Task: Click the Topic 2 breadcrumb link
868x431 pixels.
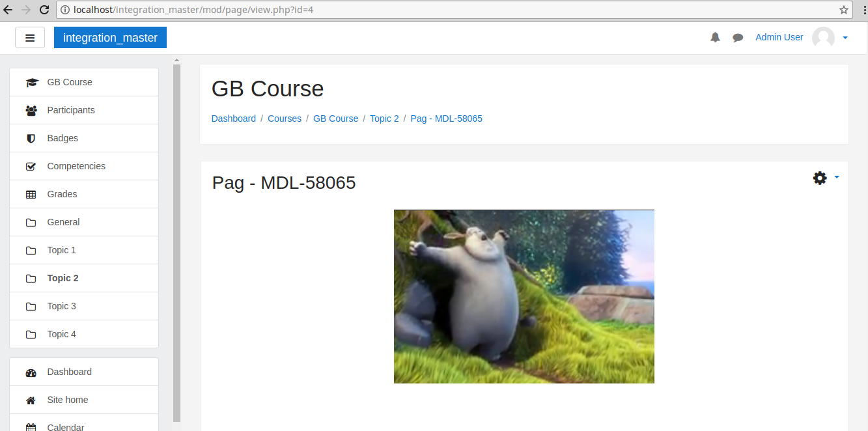Action: tap(384, 118)
